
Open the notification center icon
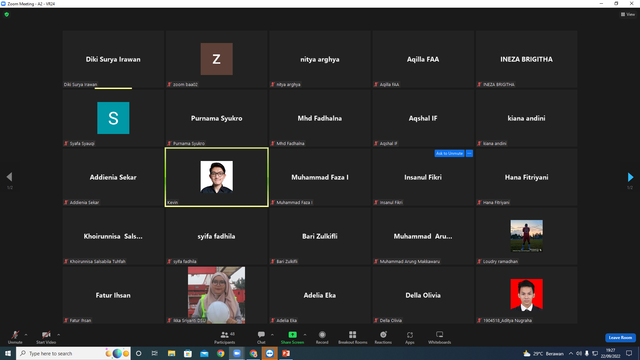[629, 353]
